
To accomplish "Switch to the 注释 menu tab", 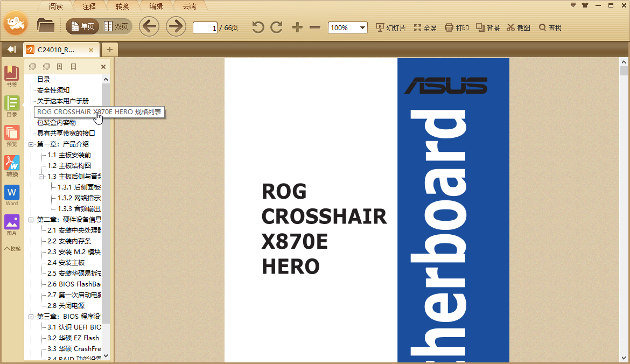I will (x=89, y=6).
